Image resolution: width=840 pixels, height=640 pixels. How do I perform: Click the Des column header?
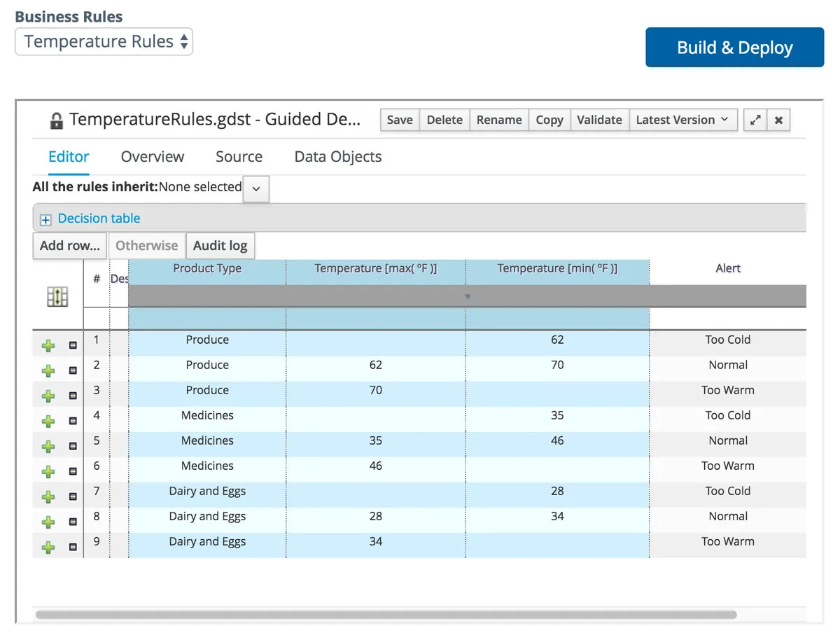[x=119, y=279]
